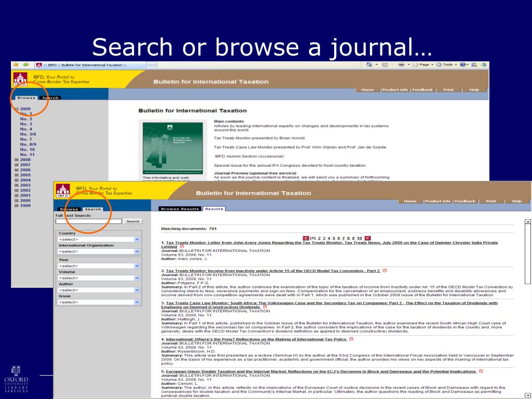Viewport: 532px width, 399px height.
Task: Open the PDF icon for Avery Jones letter result
Action: 182,247
